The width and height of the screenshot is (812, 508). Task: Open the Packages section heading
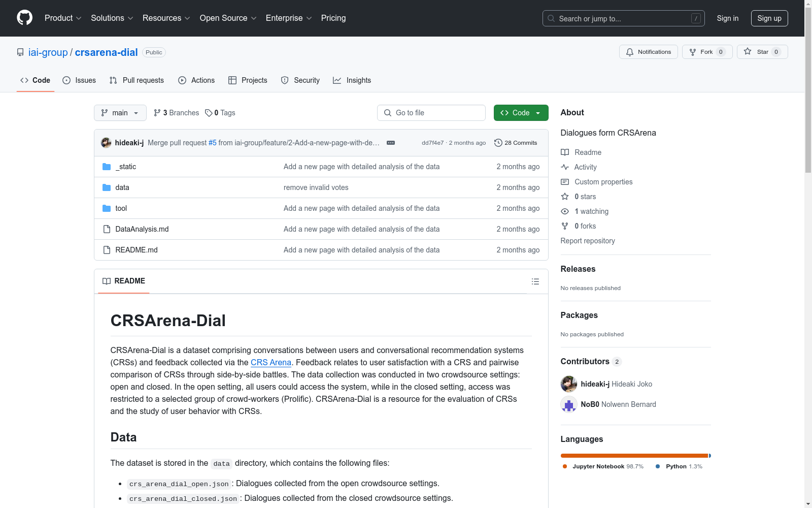579,315
